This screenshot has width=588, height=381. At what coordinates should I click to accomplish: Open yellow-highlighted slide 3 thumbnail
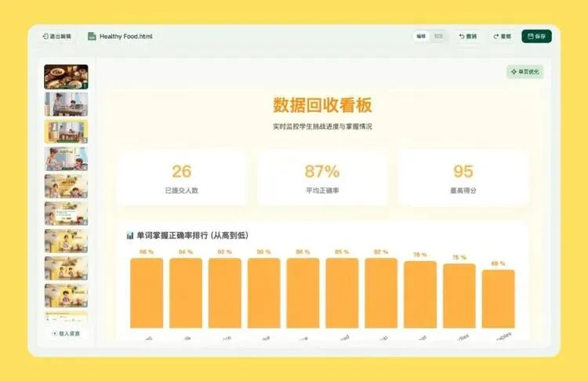coord(66,132)
